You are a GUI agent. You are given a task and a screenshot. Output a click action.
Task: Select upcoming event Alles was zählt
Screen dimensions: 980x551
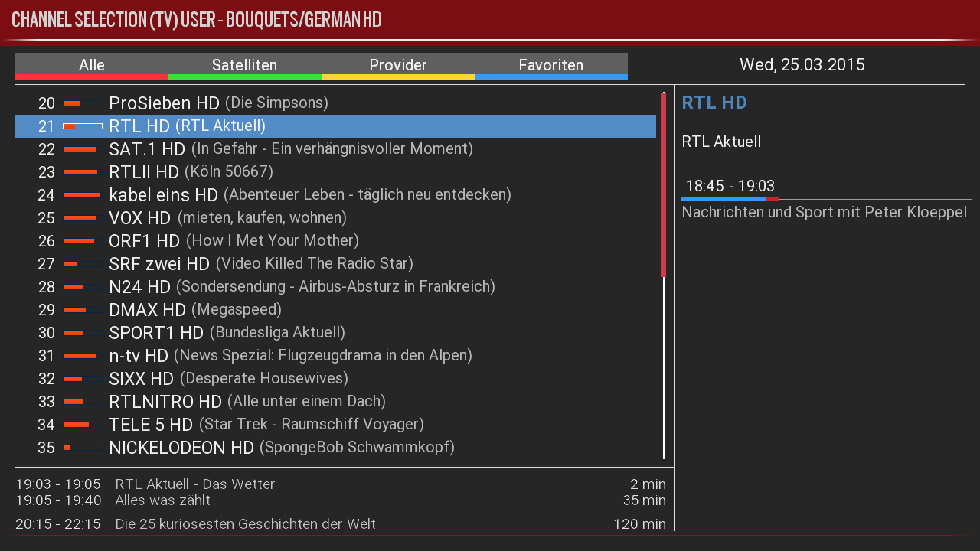[x=341, y=500]
